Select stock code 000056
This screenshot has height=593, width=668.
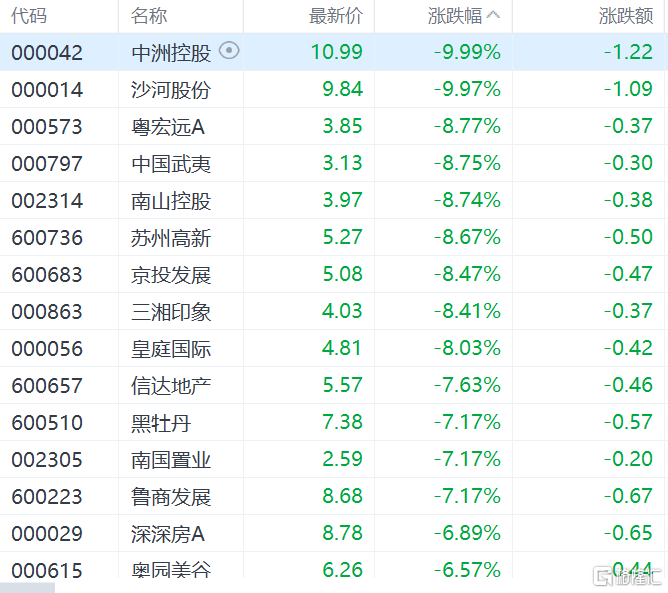[x=47, y=349]
